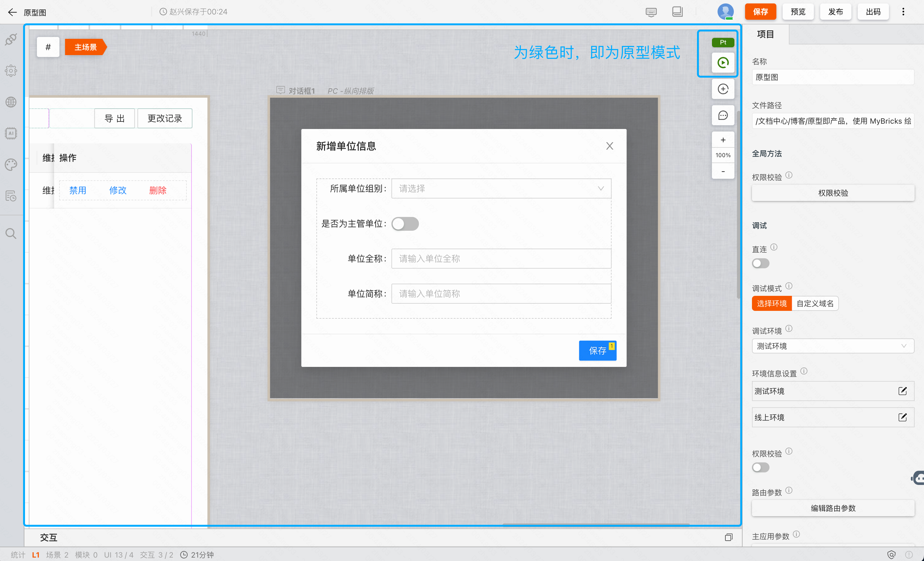Click the 禁用 link
This screenshot has width=924, height=561.
(x=78, y=190)
